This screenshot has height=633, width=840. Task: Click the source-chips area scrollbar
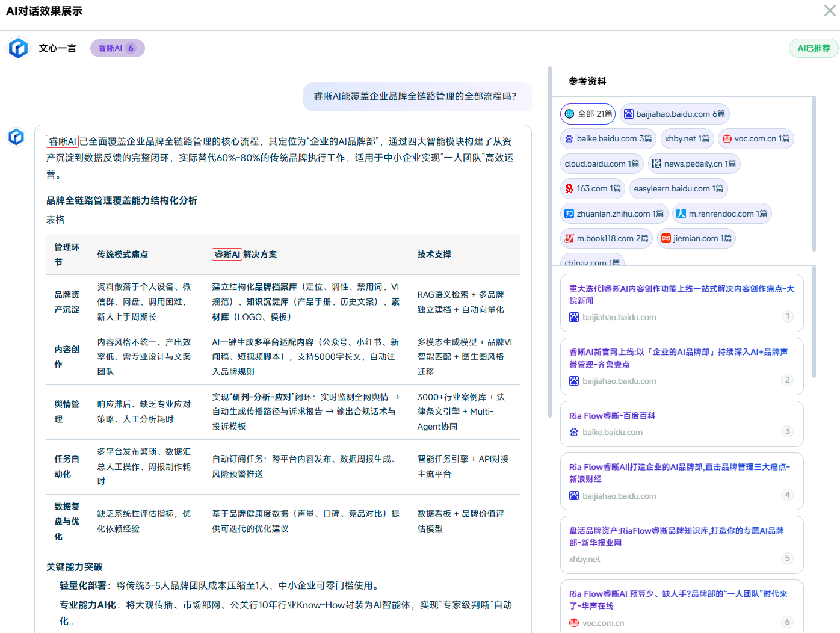click(x=814, y=174)
